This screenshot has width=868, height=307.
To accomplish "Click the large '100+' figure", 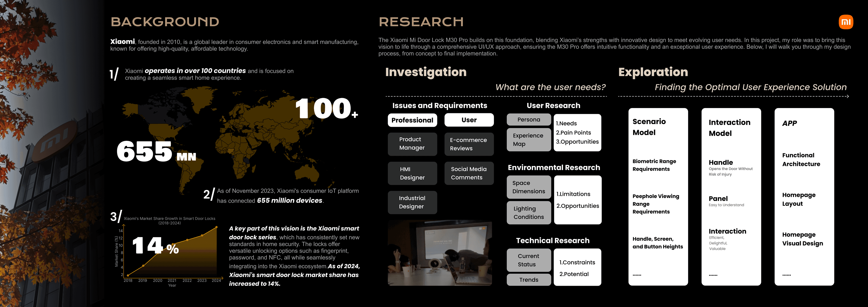I will [326, 109].
